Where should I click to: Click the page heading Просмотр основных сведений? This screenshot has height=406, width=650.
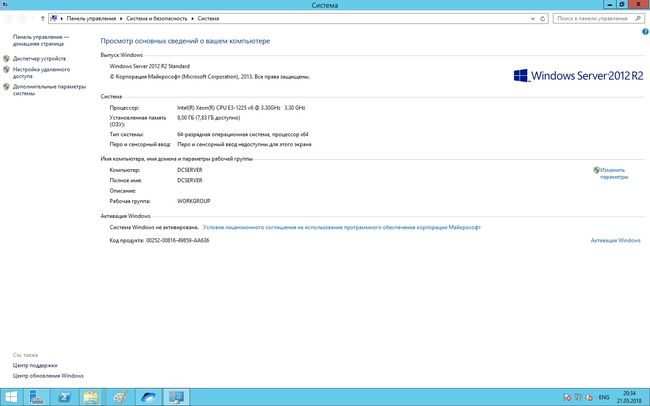(185, 41)
